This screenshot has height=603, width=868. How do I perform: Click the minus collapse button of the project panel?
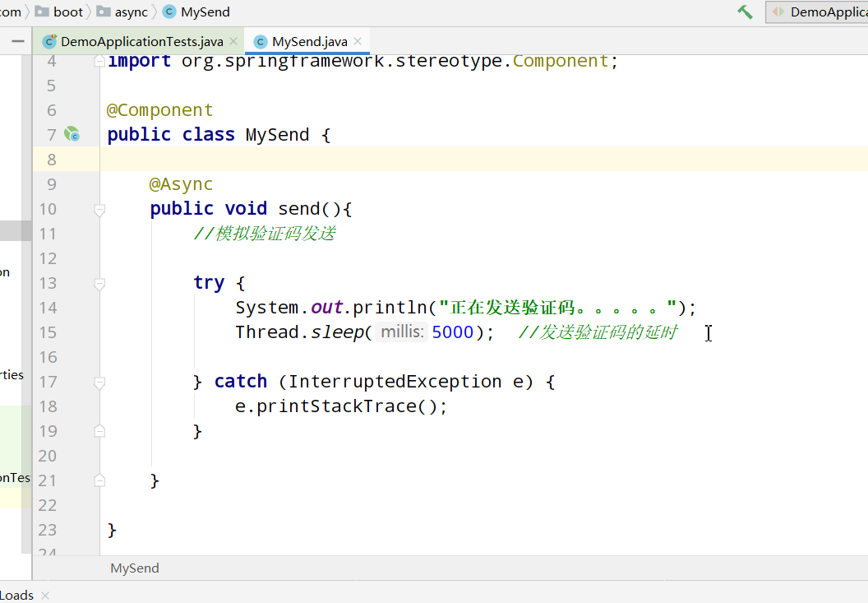[x=18, y=41]
